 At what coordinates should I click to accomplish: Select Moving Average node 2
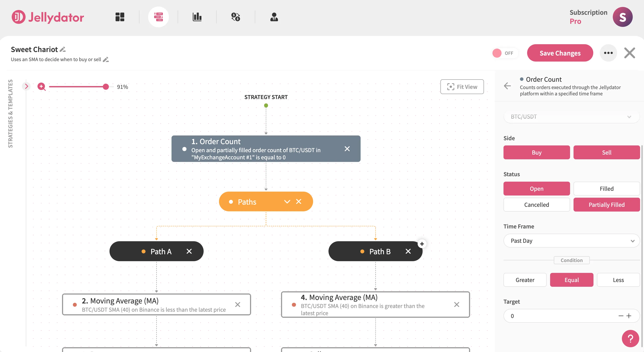click(156, 305)
